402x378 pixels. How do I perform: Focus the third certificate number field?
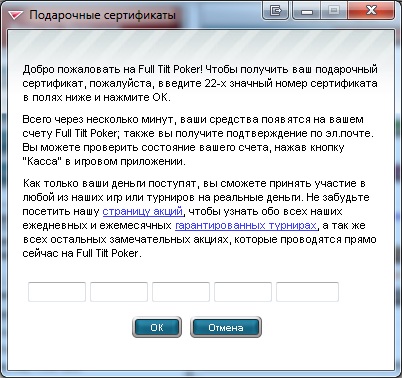[x=181, y=292]
